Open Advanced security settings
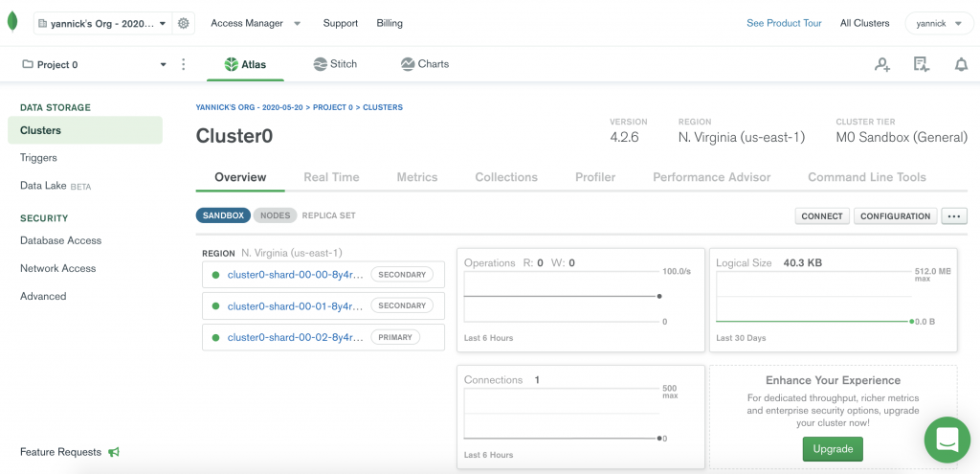The height and width of the screenshot is (474, 980). coord(43,297)
